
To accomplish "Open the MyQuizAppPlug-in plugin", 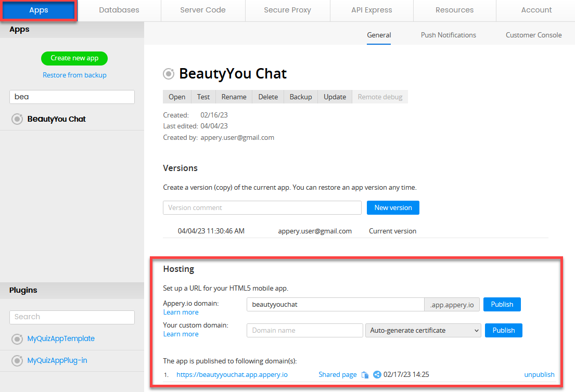I will tap(57, 360).
